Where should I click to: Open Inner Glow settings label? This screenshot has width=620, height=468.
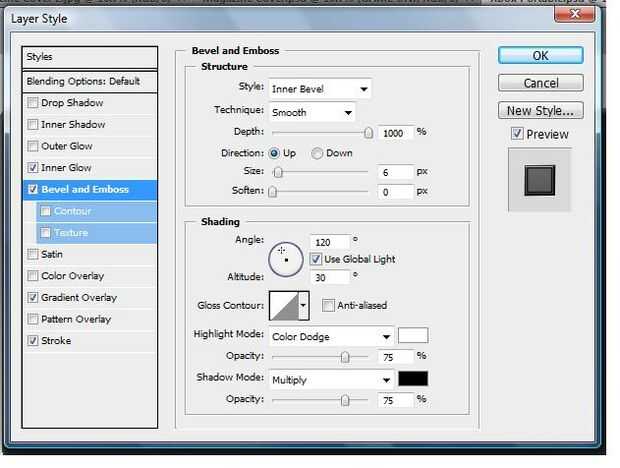pyautogui.click(x=66, y=168)
